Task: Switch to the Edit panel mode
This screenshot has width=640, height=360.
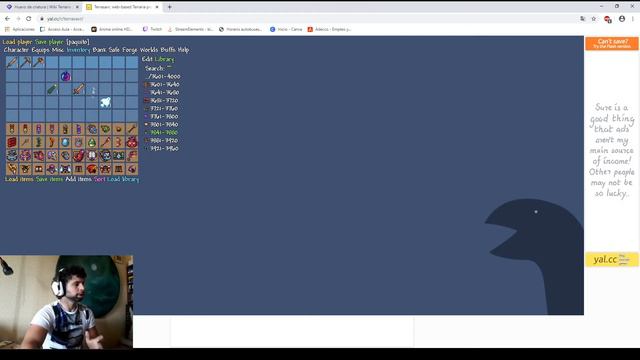Action: point(147,59)
